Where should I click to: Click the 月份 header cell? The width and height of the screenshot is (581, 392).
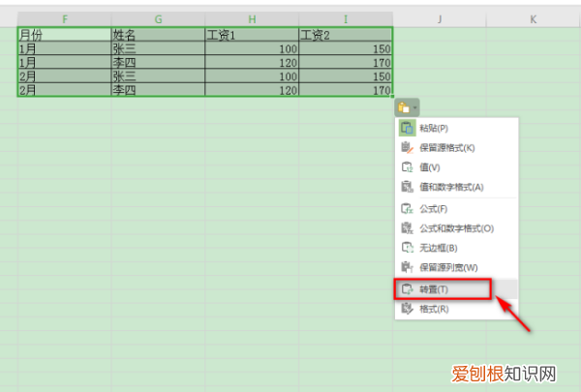pyautogui.click(x=65, y=35)
